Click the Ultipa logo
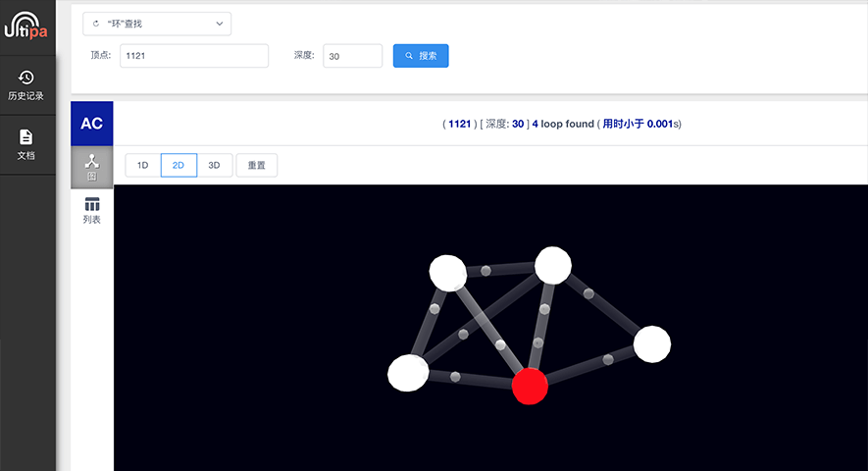 pyautogui.click(x=26, y=26)
